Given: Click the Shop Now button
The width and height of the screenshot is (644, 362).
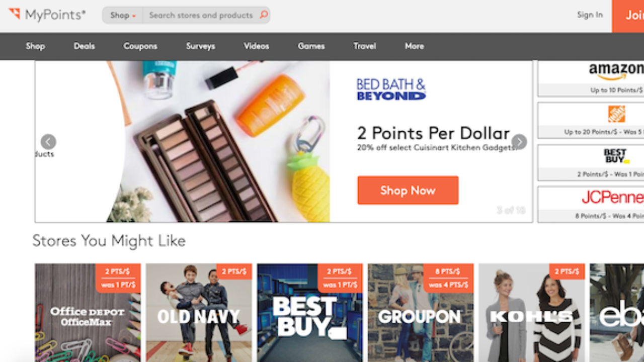Looking at the screenshot, I should (x=408, y=190).
